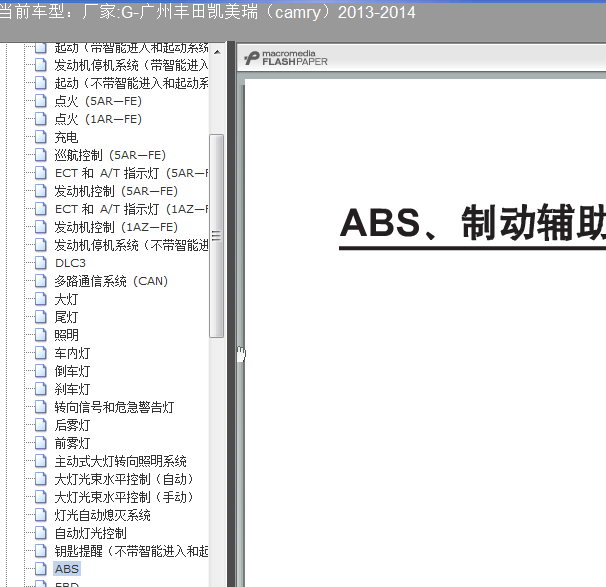Open 起动 (不带智能进入和起动系统) entry
This screenshot has height=587, width=606.
(131, 83)
